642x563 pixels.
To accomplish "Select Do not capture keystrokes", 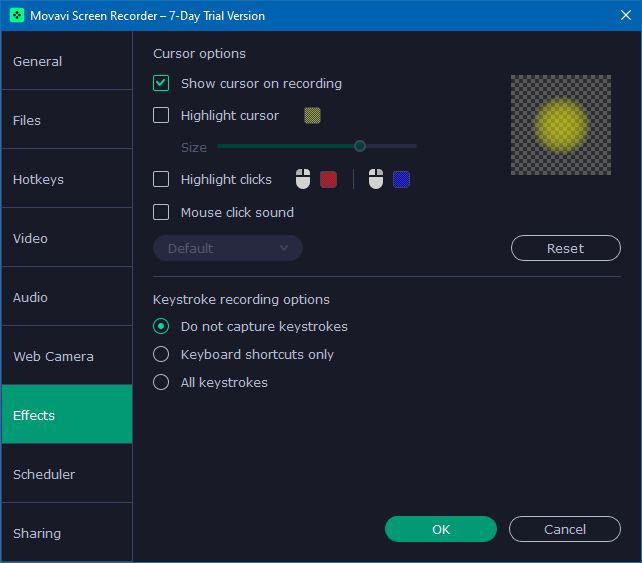I will click(x=161, y=326).
